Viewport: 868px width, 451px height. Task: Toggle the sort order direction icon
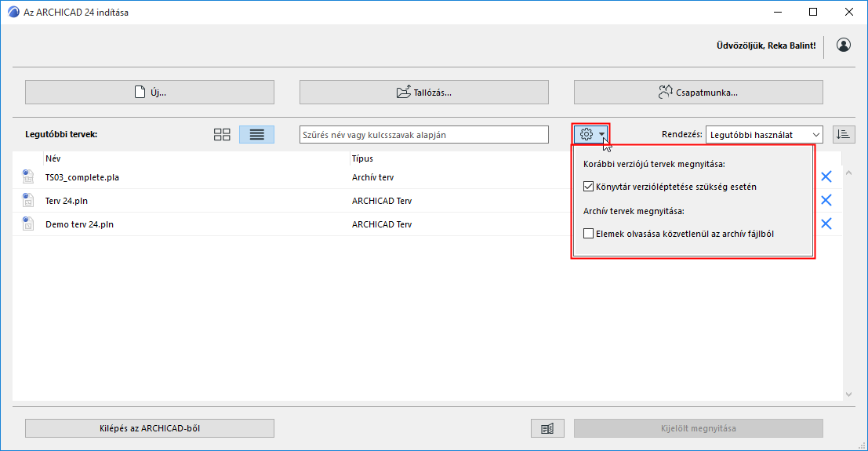point(844,135)
